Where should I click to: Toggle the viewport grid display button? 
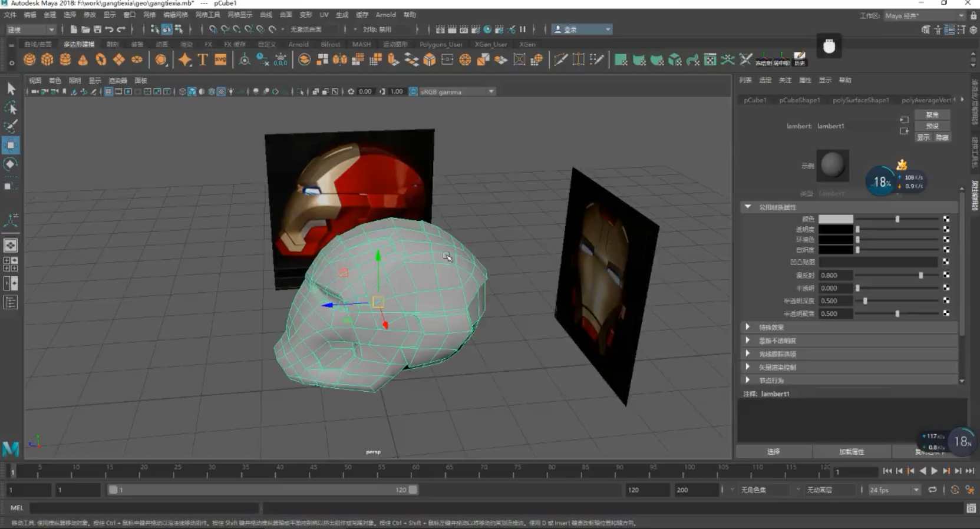point(108,92)
